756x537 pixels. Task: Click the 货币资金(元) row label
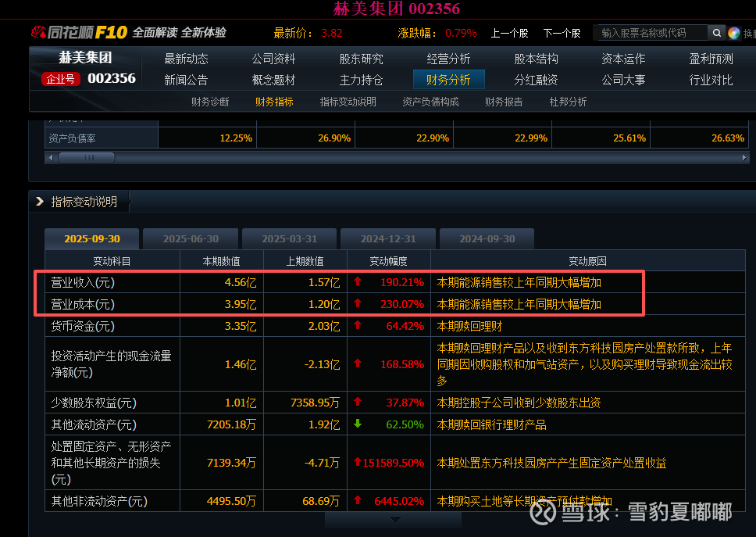[x=83, y=326]
